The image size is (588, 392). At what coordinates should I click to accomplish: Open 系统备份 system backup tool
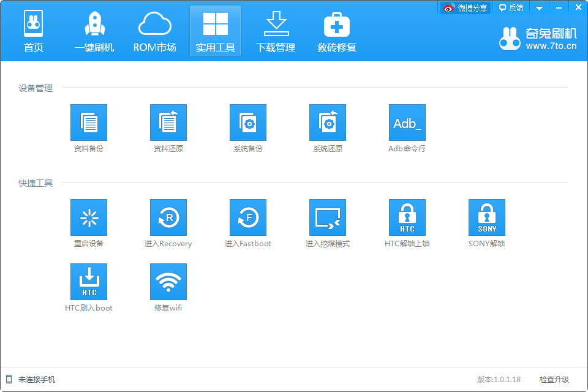click(248, 123)
